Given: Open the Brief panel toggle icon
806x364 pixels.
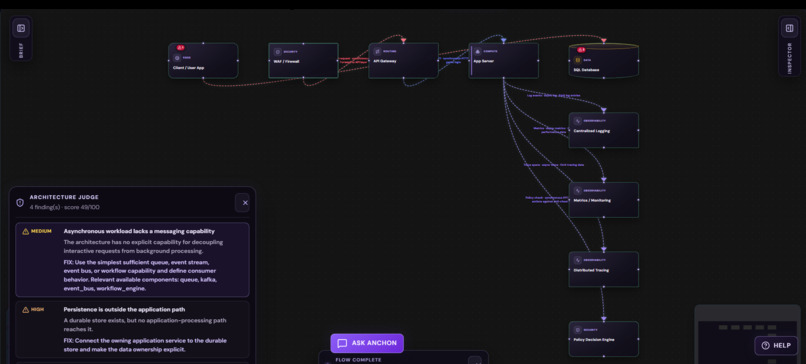Looking at the screenshot, I should click(21, 28).
